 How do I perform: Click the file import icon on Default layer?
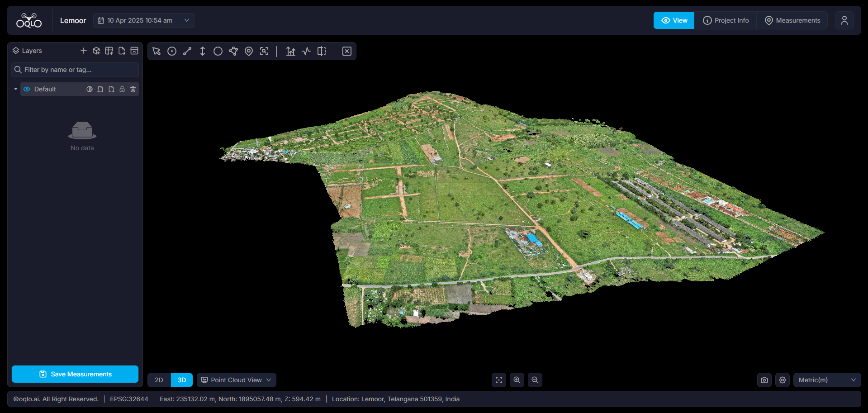(x=100, y=89)
